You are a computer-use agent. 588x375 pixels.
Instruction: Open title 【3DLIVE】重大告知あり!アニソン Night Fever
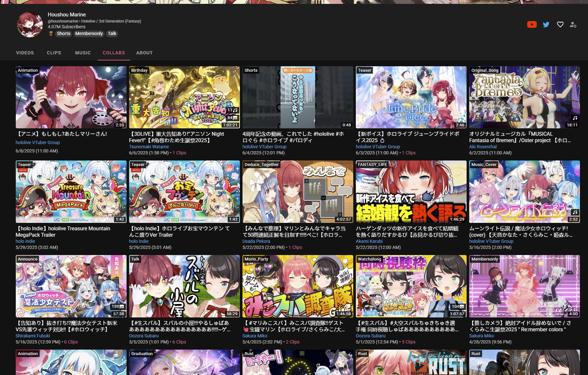[x=177, y=137]
